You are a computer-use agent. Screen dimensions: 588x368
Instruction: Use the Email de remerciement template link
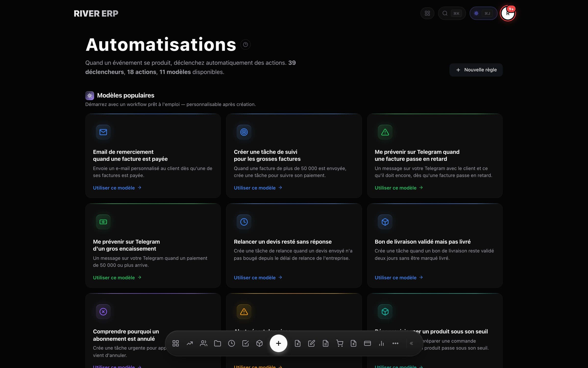117,188
